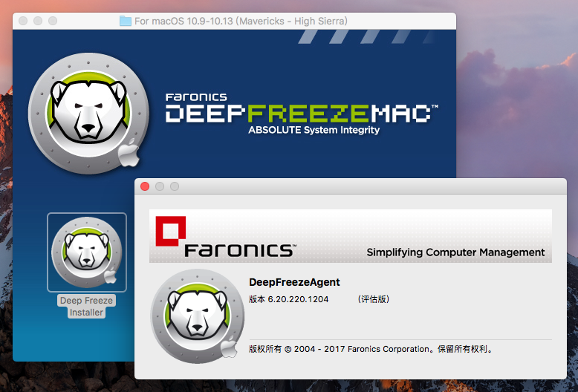Zoom the macOS 10.9-10.13 Finder window

point(53,21)
